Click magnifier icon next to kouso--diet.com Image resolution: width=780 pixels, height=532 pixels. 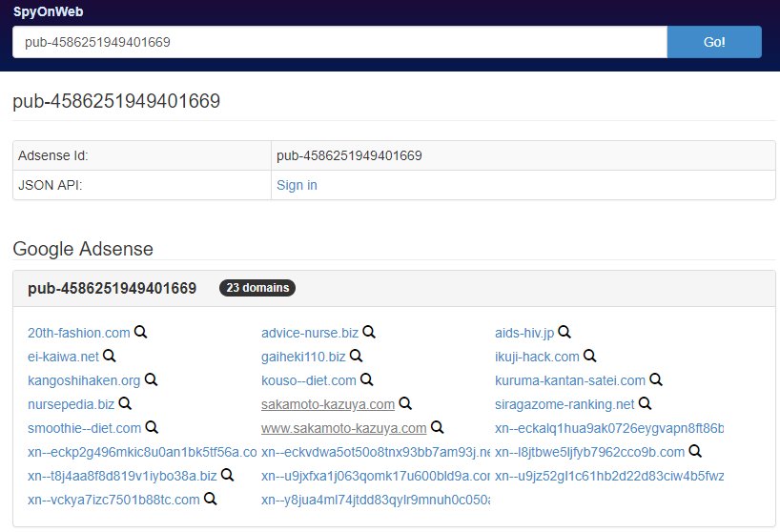(x=366, y=379)
